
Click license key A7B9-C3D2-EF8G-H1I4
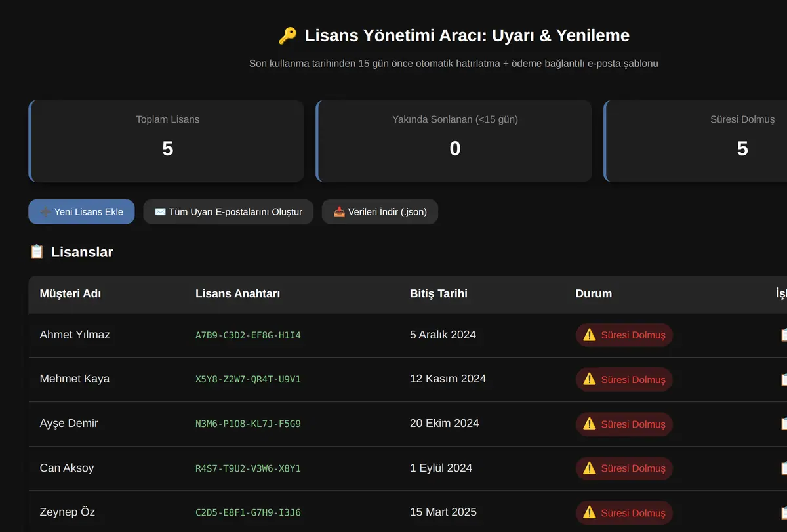(x=248, y=335)
